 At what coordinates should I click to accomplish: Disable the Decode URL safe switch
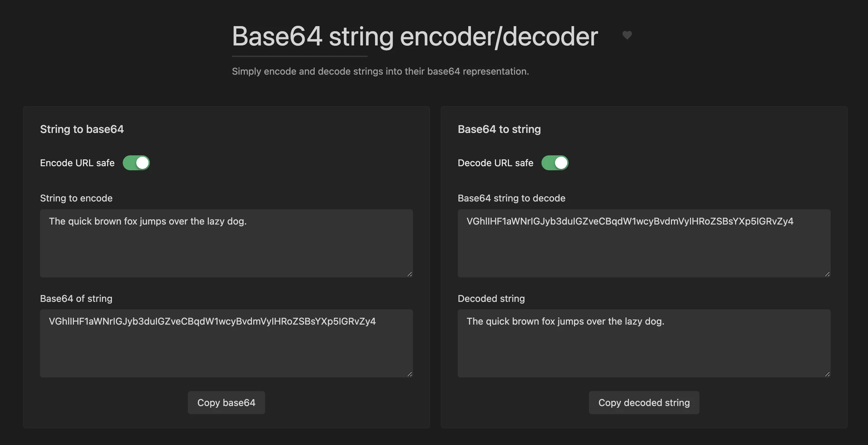[555, 162]
